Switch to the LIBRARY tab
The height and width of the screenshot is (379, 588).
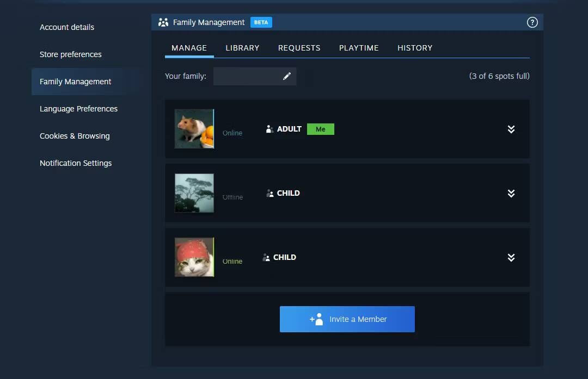point(242,48)
